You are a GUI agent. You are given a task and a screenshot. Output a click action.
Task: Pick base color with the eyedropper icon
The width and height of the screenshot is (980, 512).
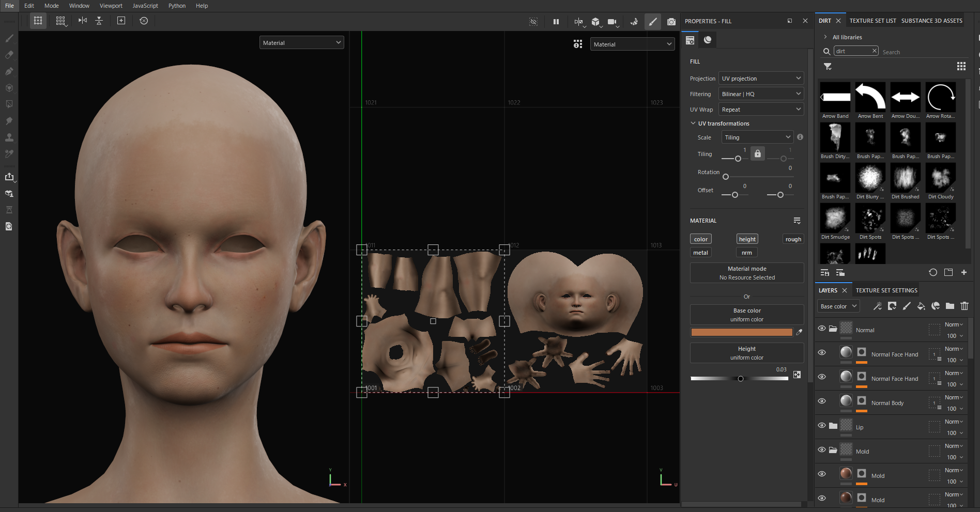799,332
